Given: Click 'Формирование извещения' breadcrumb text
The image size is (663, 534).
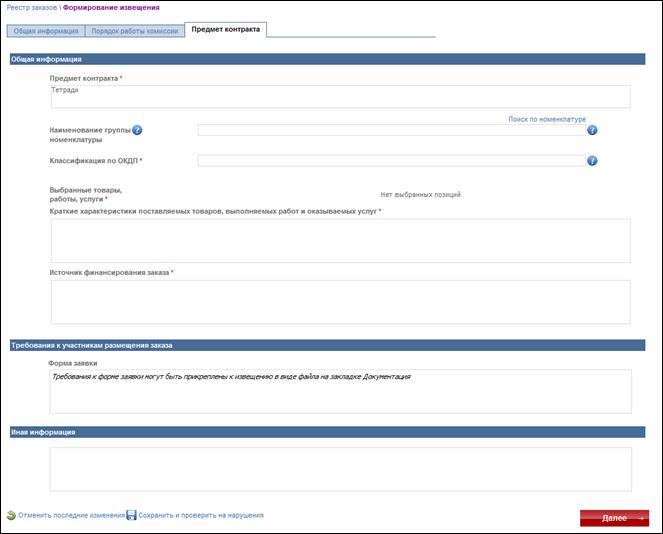Looking at the screenshot, I should click(111, 8).
